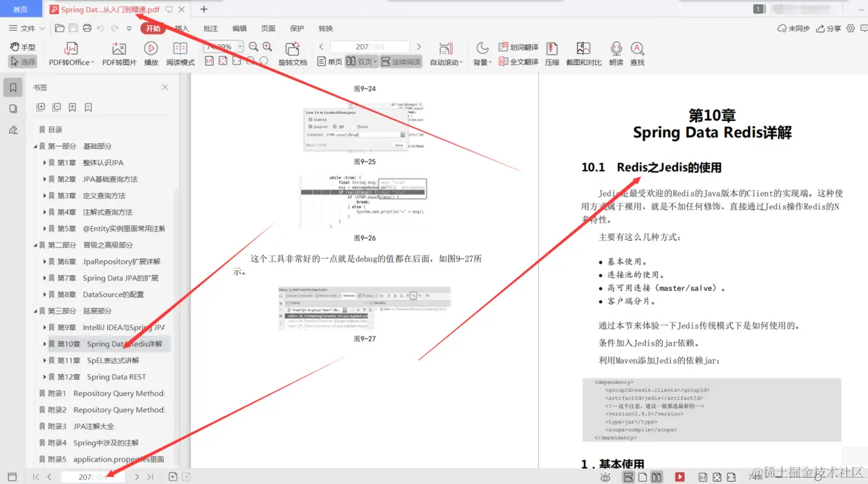Open the settings gear at top right
Screen dimensions: 868x484
click(850, 29)
